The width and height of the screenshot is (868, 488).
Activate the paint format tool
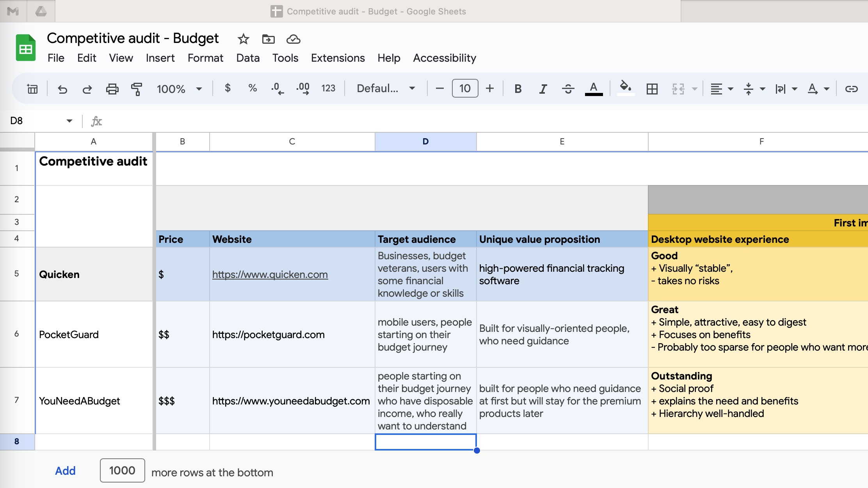pos(137,89)
